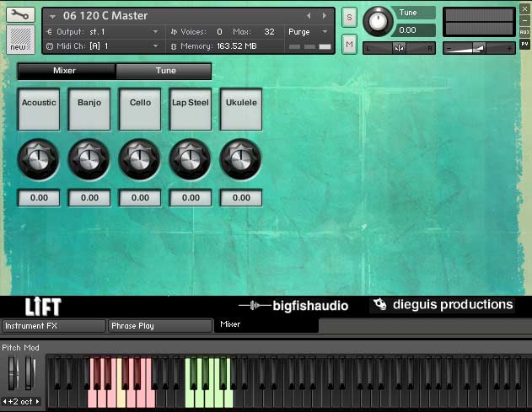Click the master Tune knob

coord(378,21)
